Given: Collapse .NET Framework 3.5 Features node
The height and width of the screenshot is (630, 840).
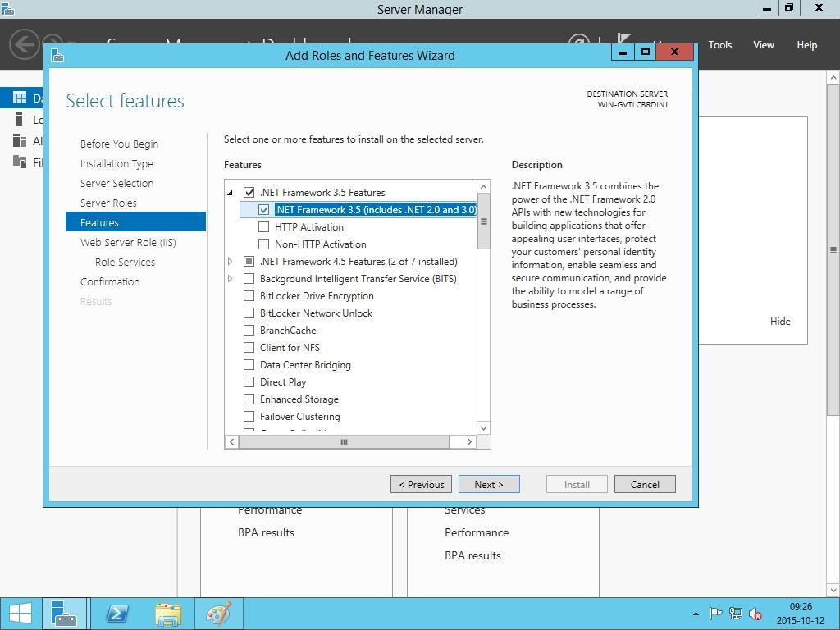Looking at the screenshot, I should point(230,193).
